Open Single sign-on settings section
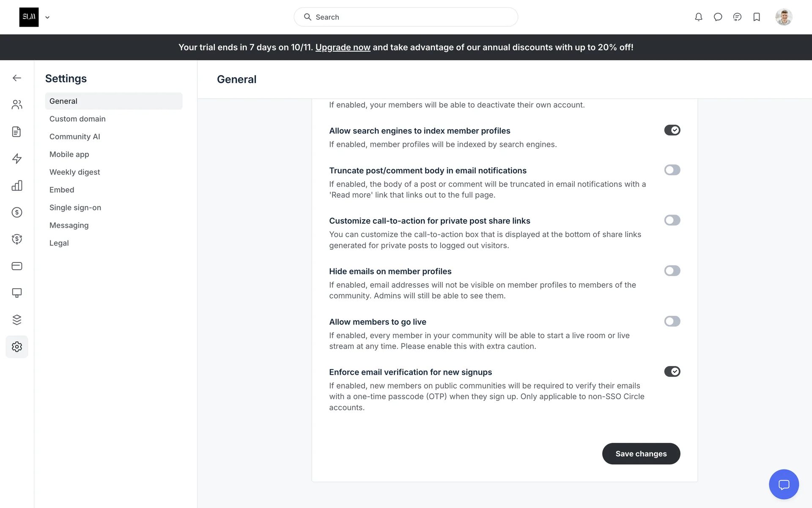The width and height of the screenshot is (812, 508). (x=75, y=207)
